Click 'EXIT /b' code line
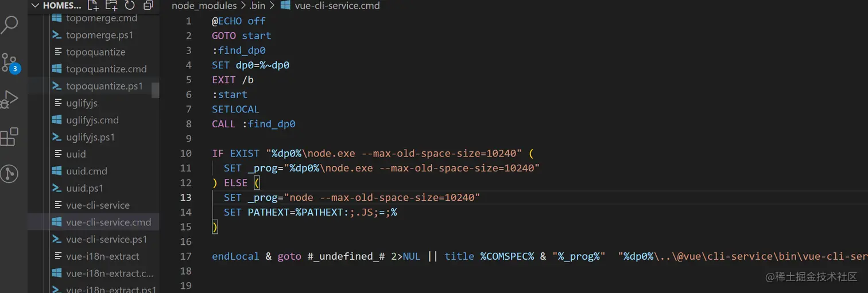This screenshot has height=293, width=868. point(232,80)
